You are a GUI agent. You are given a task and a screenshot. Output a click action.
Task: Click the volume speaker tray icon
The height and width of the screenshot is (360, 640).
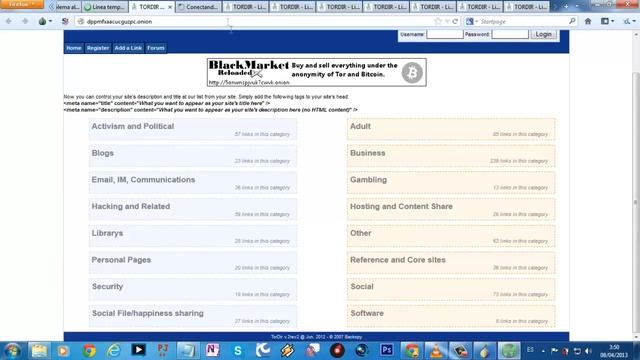point(588,351)
